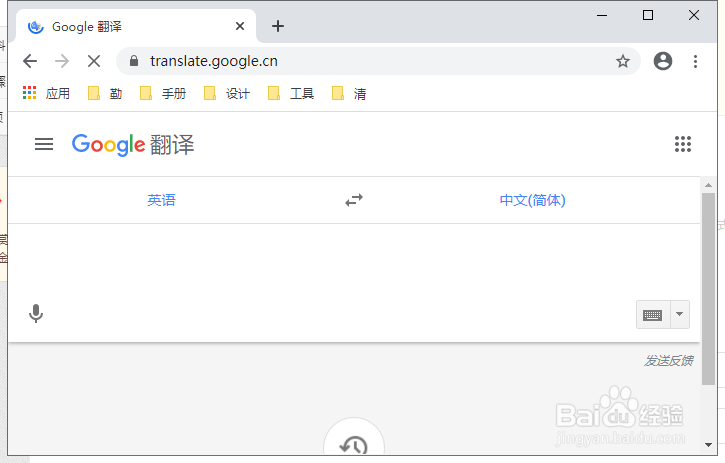
Task: Open the 工具 bookmark folder
Action: tap(291, 93)
